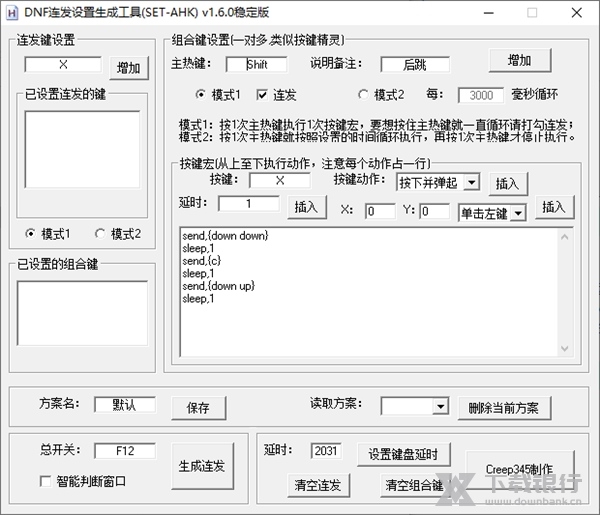Screen dimensions: 600x515
Task: Click line 'send,{down up}' in macro
Action: click(x=218, y=286)
